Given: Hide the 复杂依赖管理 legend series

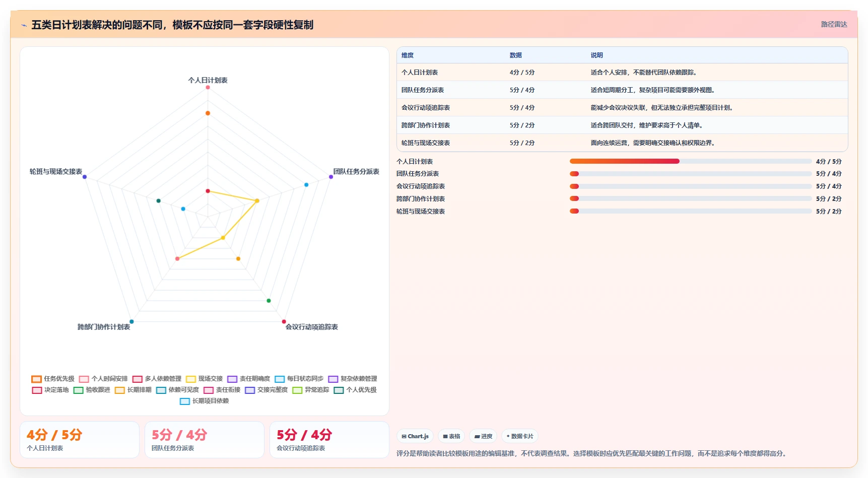Looking at the screenshot, I should (x=353, y=379).
